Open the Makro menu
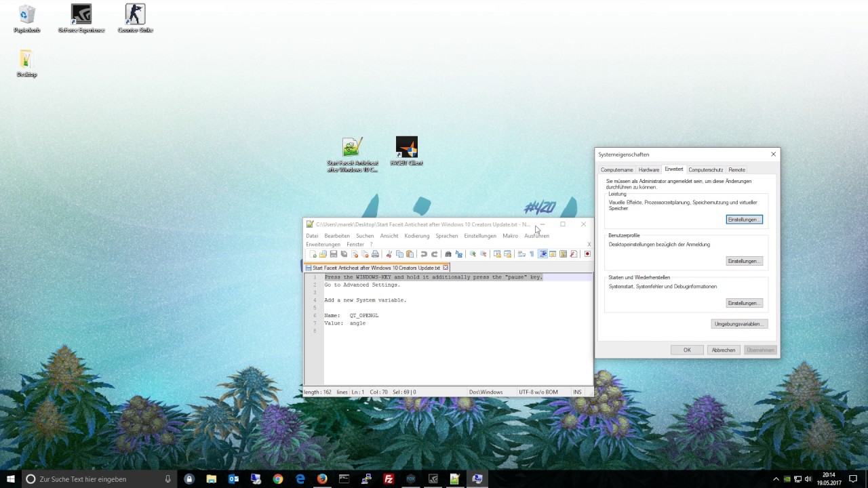The height and width of the screenshot is (488, 868). click(x=511, y=236)
